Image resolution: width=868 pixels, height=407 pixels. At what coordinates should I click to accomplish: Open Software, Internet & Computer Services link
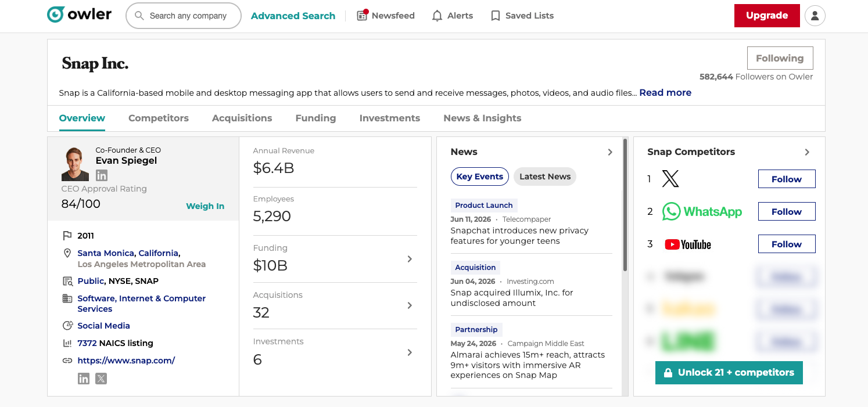(142, 304)
